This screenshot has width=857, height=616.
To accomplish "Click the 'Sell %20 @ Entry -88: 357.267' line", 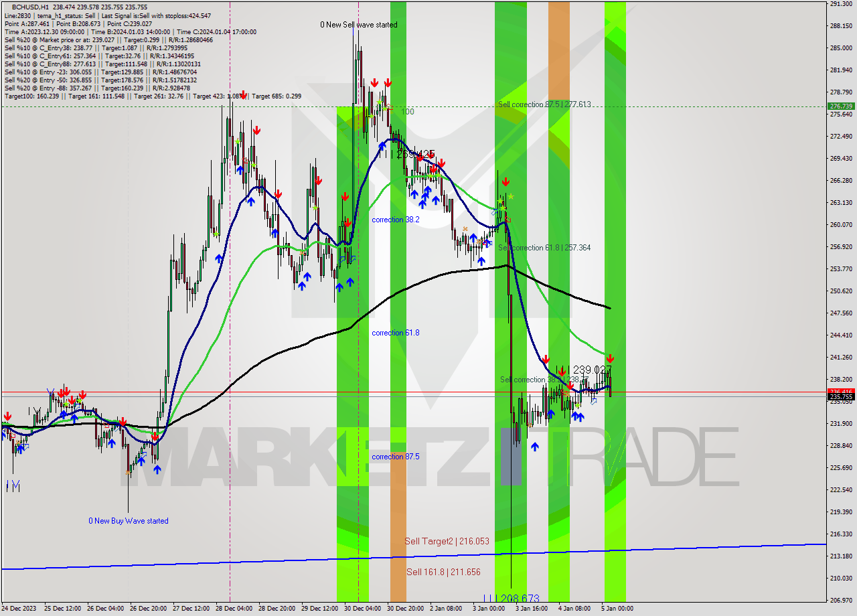I will tap(97, 88).
